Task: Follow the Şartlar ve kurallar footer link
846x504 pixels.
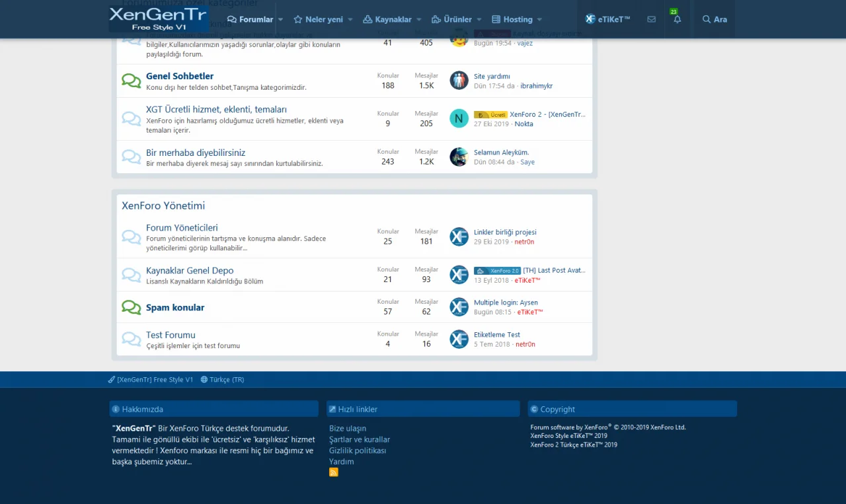Action: pyautogui.click(x=360, y=440)
